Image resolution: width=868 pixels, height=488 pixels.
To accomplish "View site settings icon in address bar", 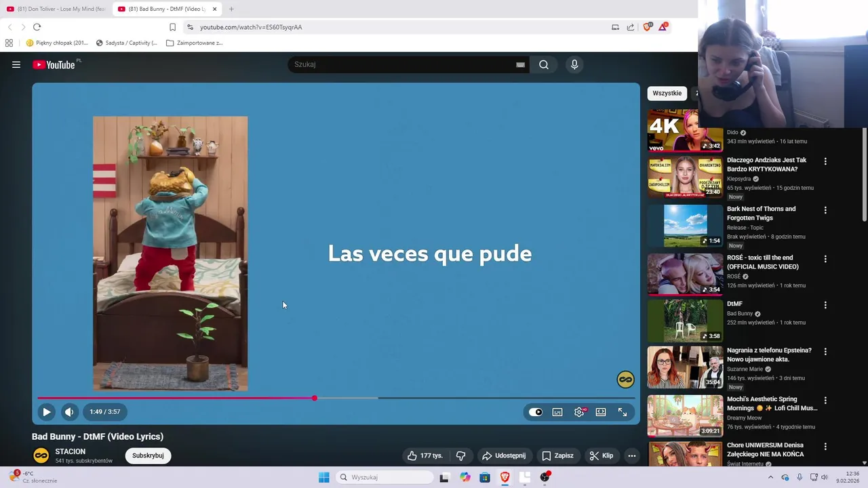I will tap(190, 27).
